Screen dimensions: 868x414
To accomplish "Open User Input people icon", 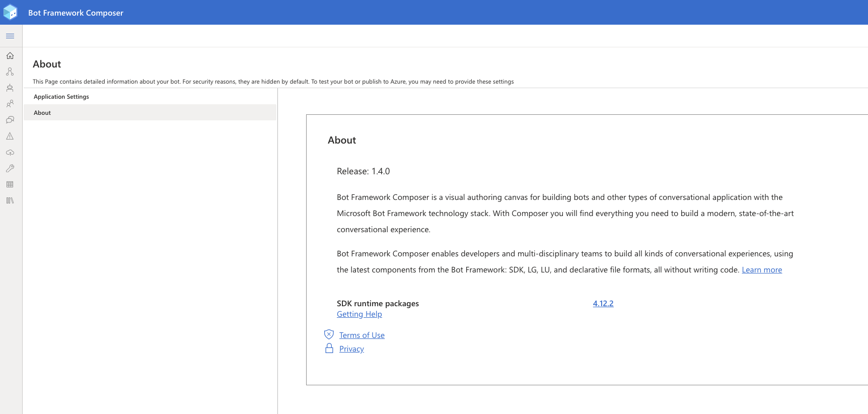I will pyautogui.click(x=10, y=104).
